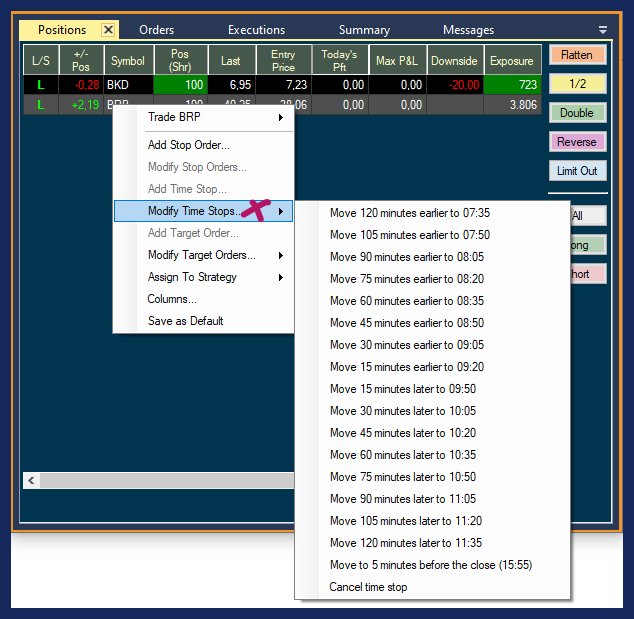Click the pink Reverse button
The height and width of the screenshot is (619, 634).
pyautogui.click(x=577, y=142)
